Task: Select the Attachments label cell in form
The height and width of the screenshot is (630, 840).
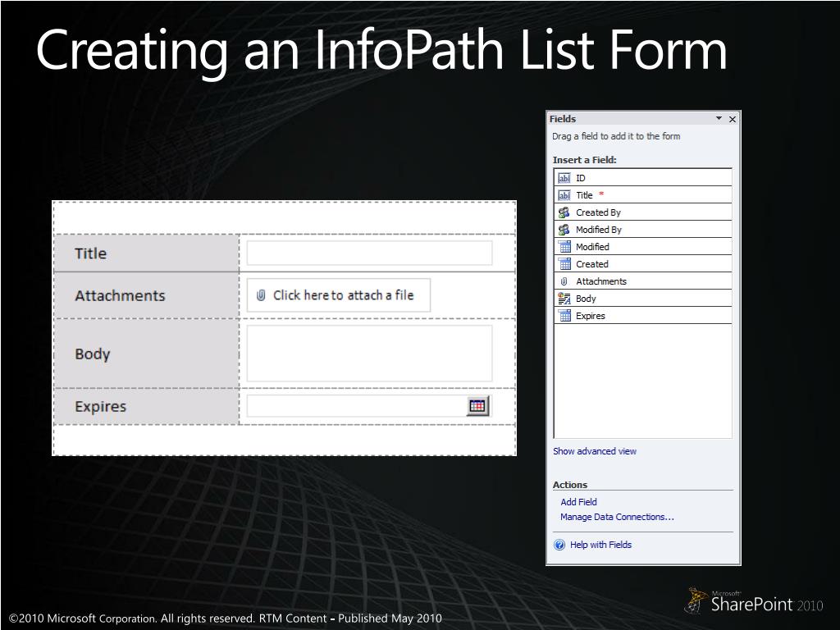Action: [x=146, y=295]
